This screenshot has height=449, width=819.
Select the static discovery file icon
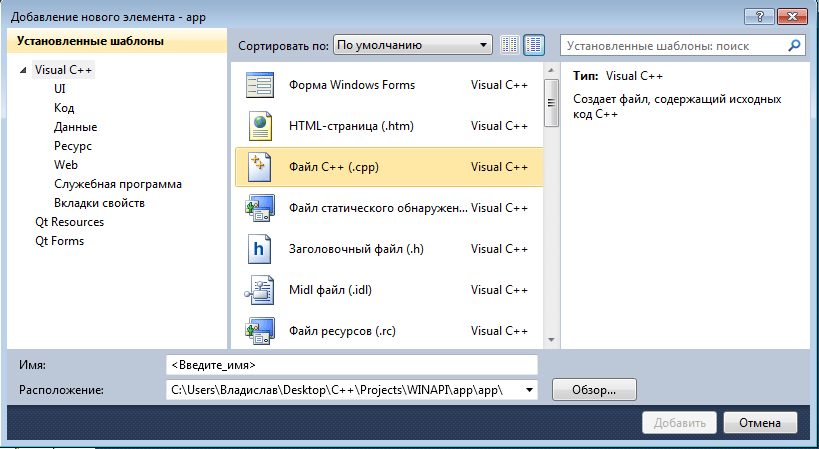point(260,208)
